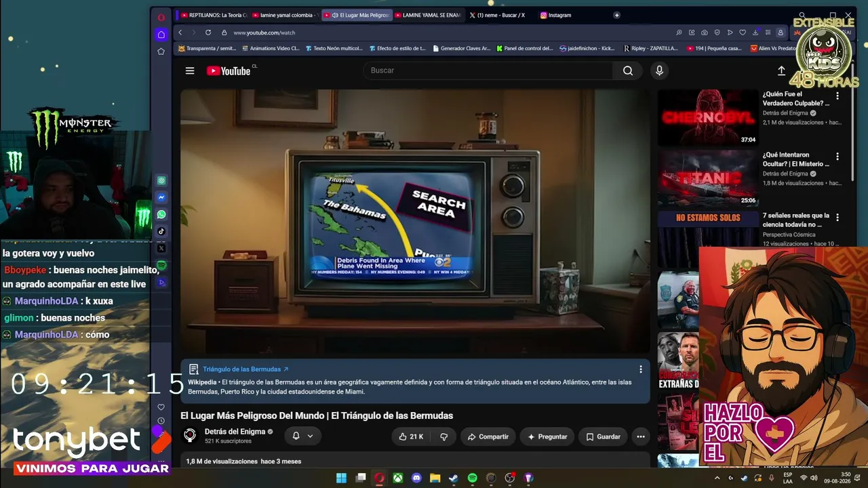Open the Triángulo de las Bermudas link
This screenshot has width=868, height=488.
[245, 369]
